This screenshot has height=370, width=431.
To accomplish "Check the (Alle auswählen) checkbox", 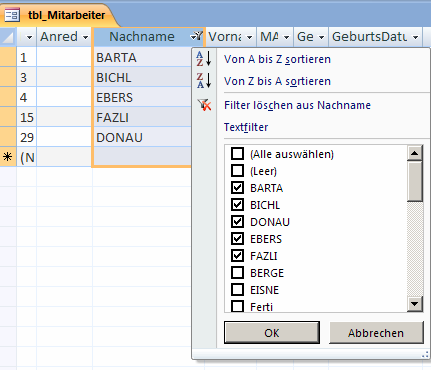I will coord(237,154).
